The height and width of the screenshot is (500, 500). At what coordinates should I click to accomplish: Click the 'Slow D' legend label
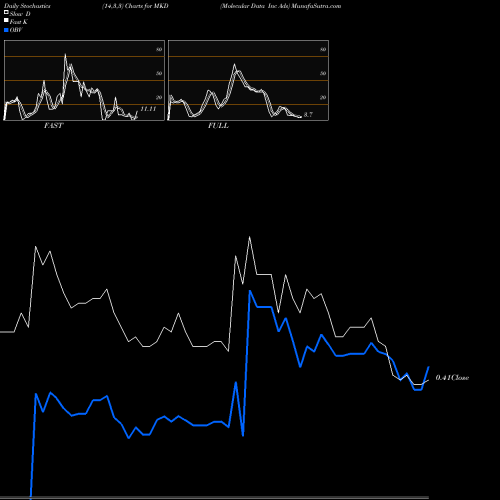20,14
